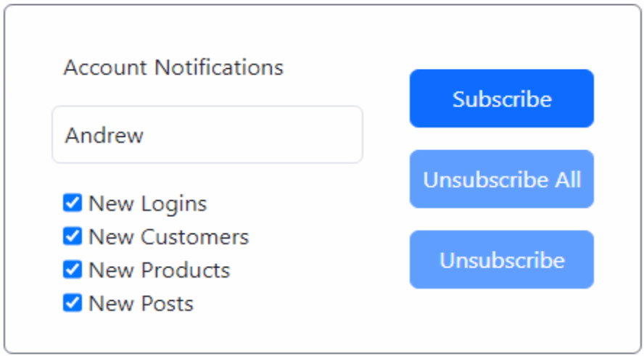This screenshot has width=644, height=356.
Task: Disable new product notifications
Action: pos(73,270)
